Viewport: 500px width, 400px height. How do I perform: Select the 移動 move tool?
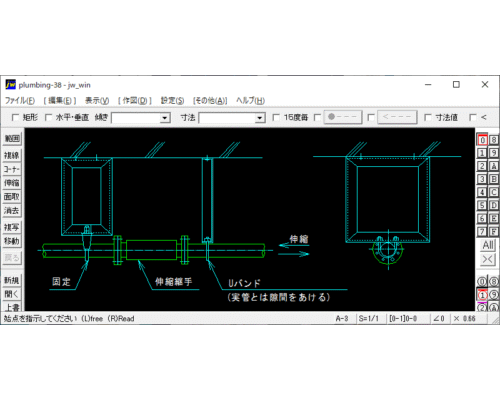[12, 241]
